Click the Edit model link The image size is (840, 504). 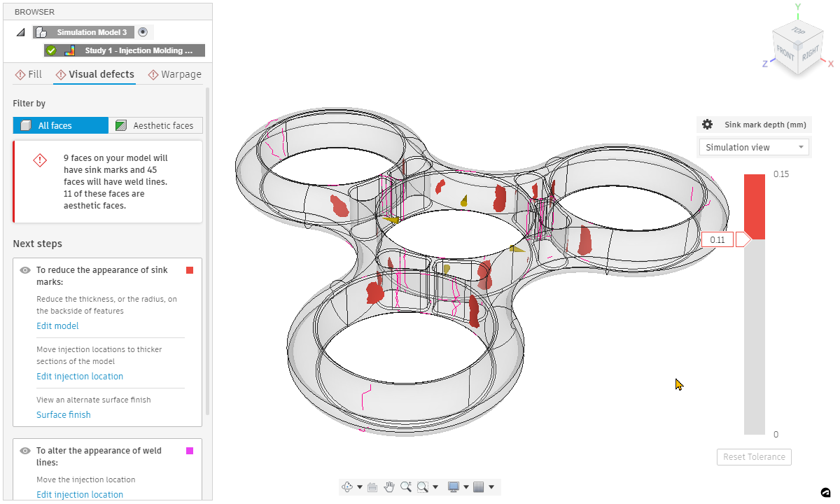point(57,325)
